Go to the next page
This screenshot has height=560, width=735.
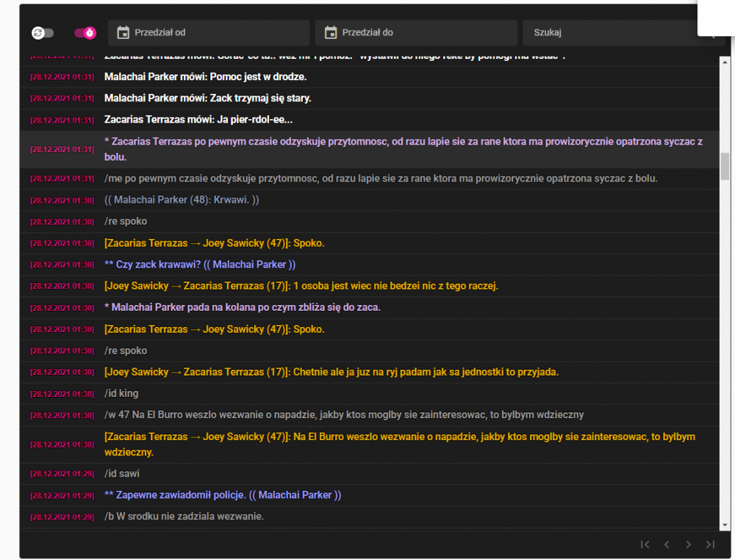click(688, 545)
